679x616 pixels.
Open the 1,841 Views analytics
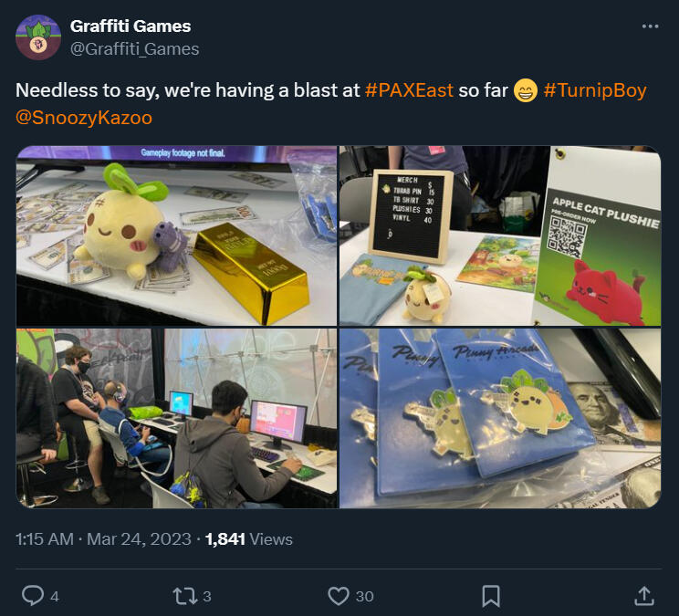tap(249, 539)
